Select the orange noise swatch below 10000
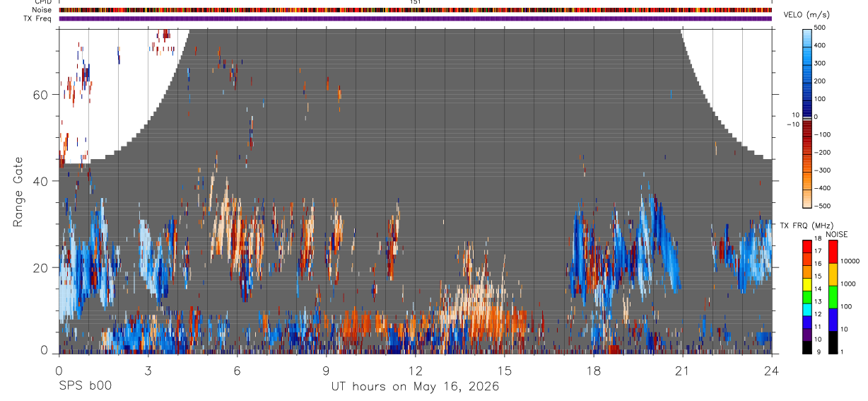This screenshot has height=401, width=868. click(832, 274)
